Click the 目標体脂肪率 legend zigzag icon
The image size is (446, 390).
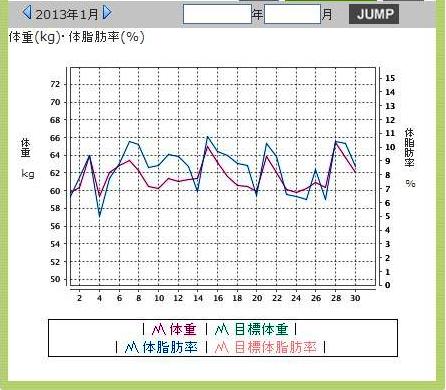[222, 348]
